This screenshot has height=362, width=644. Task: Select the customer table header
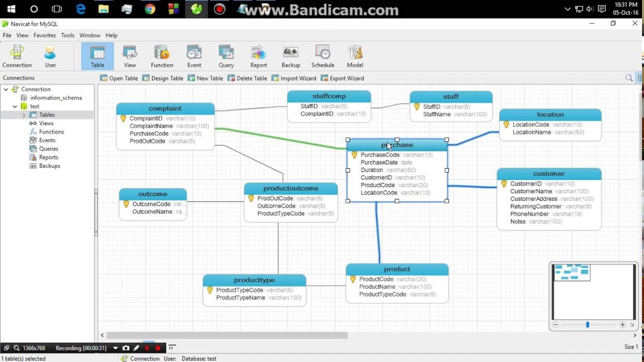click(x=549, y=173)
